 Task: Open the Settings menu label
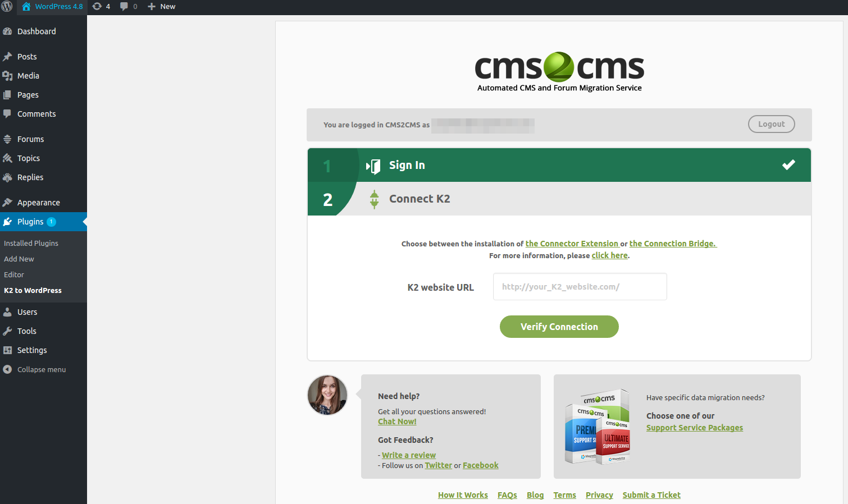click(32, 350)
